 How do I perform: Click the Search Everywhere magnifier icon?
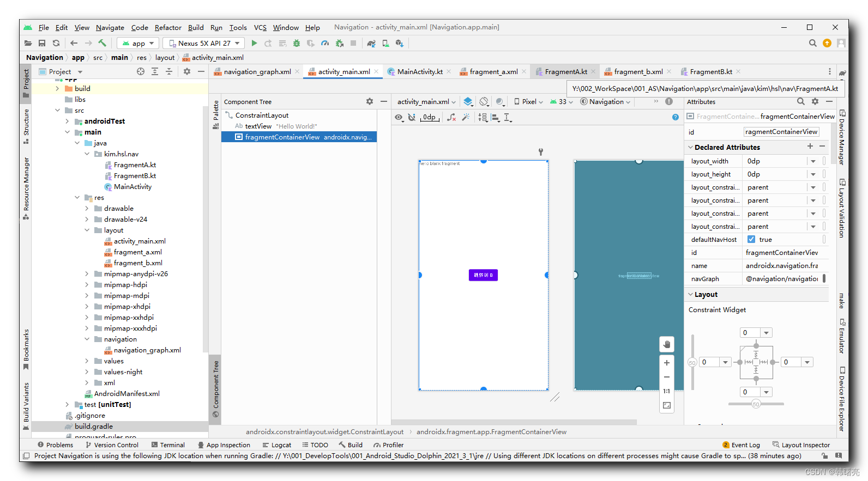click(812, 43)
